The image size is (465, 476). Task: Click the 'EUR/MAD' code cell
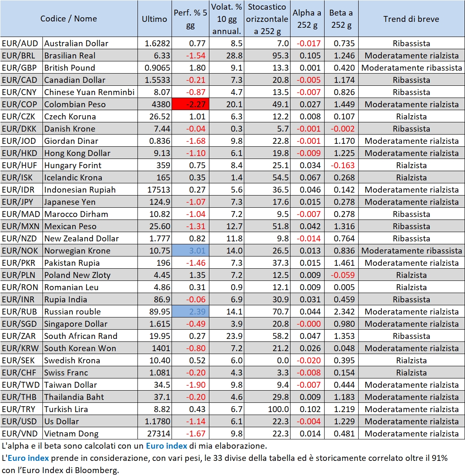pyautogui.click(x=21, y=214)
